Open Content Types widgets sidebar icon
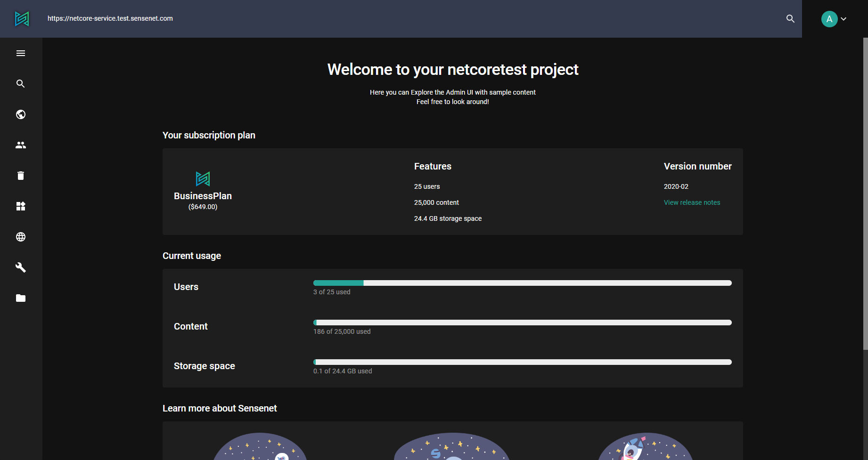Viewport: 868px width, 460px height. 21,206
